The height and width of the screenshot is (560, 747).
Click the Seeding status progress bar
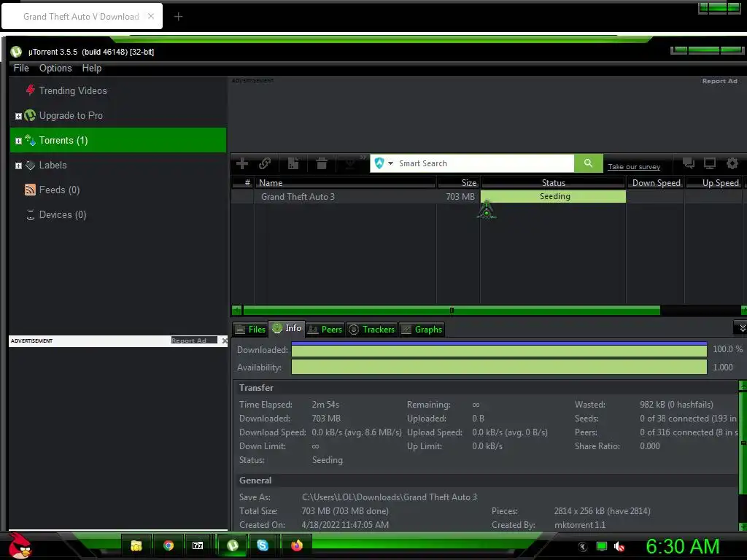pyautogui.click(x=553, y=196)
